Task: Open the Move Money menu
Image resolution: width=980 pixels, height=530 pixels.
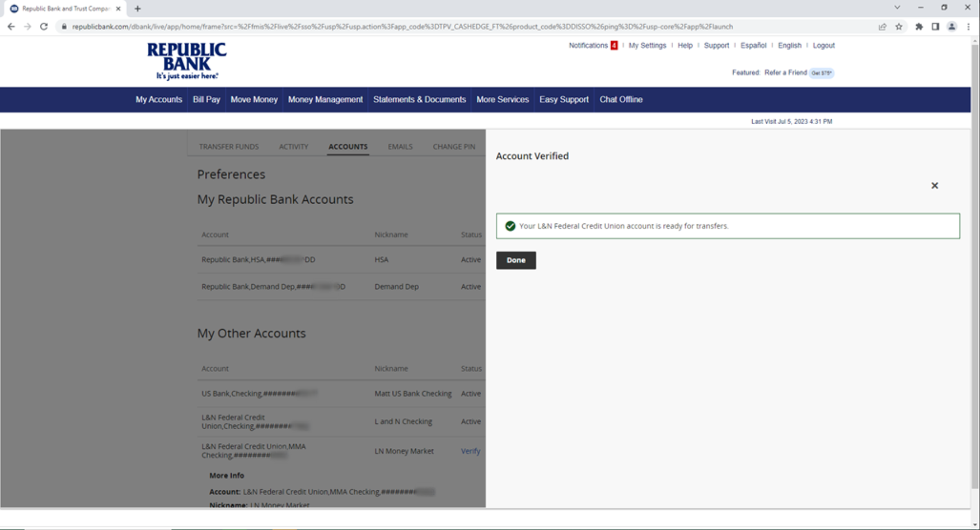Action: 254,100
